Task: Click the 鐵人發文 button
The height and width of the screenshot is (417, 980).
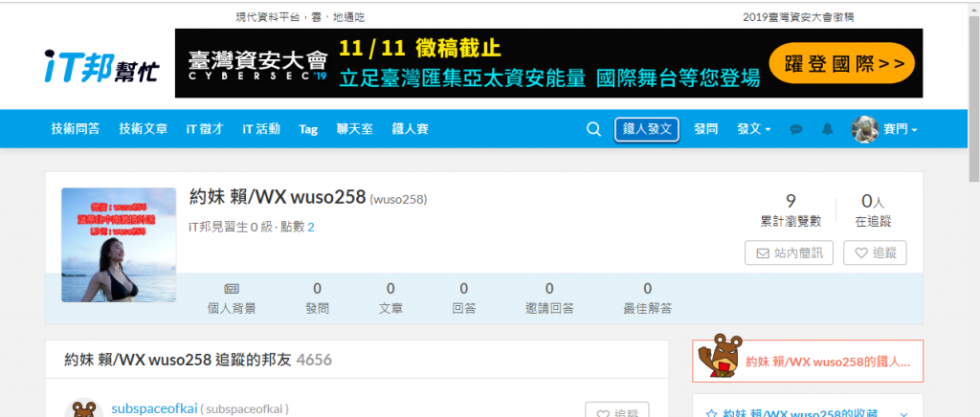Action: 647,129
